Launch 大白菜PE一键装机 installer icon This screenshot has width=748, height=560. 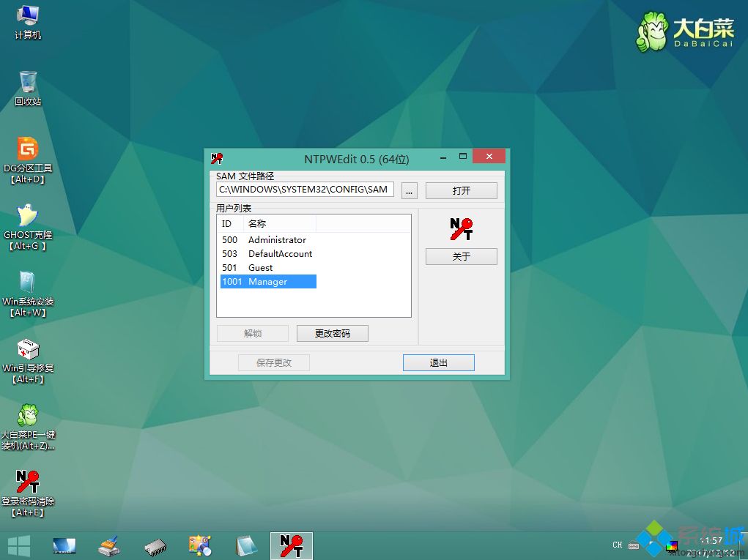[x=27, y=421]
